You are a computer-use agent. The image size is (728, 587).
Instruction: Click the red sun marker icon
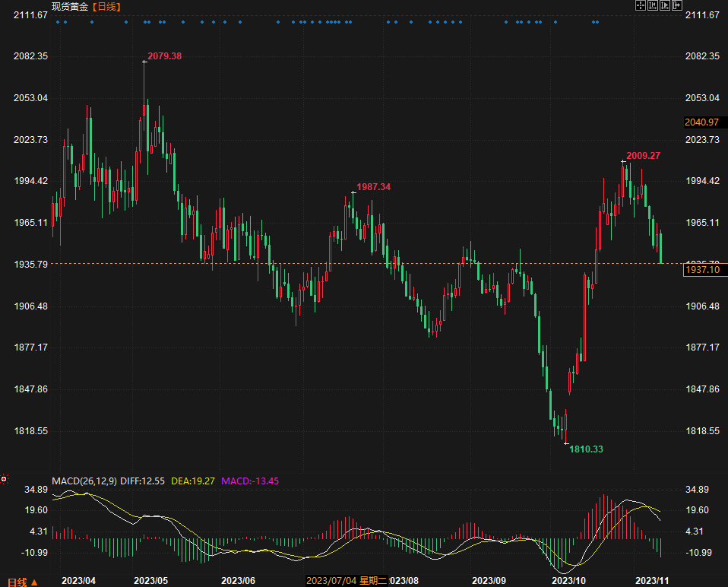coord(4,479)
